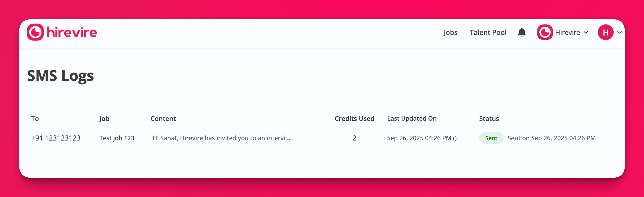Click the Hirevire workspace logo icon
This screenshot has height=197, width=644.
pyautogui.click(x=545, y=32)
